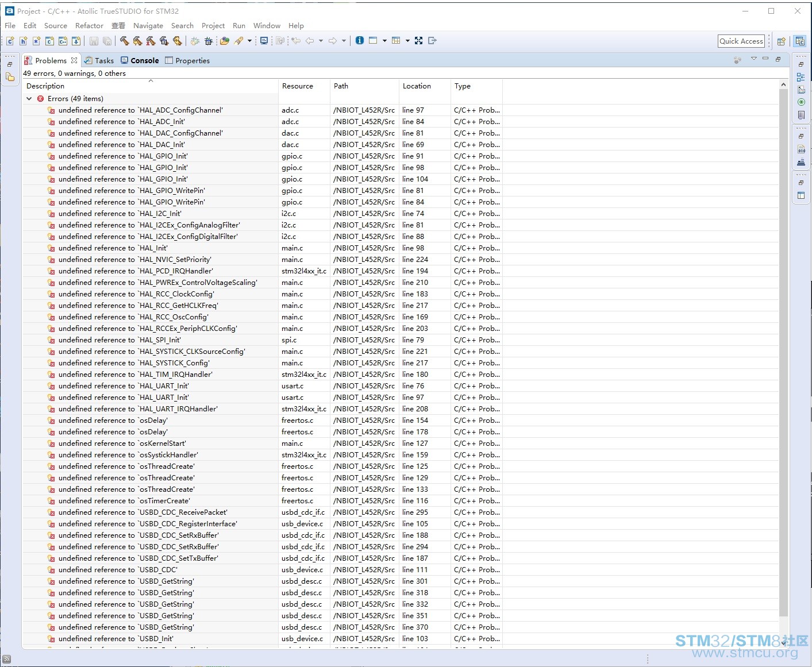The height and width of the screenshot is (667, 812).
Task: Click the pyramid stack icon in right trim
Action: [x=801, y=162]
